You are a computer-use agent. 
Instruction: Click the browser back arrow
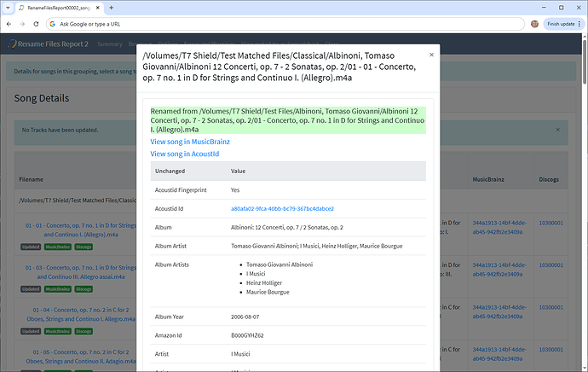tap(9, 24)
